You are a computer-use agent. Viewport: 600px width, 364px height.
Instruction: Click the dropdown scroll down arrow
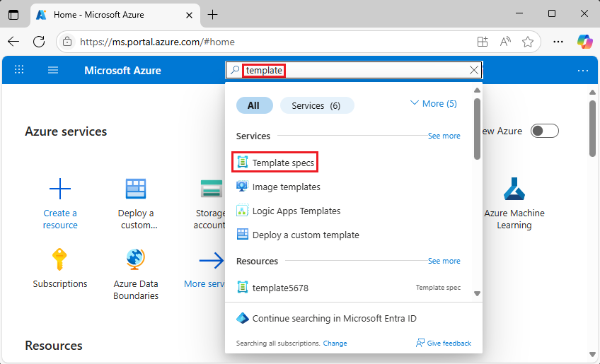point(477,293)
